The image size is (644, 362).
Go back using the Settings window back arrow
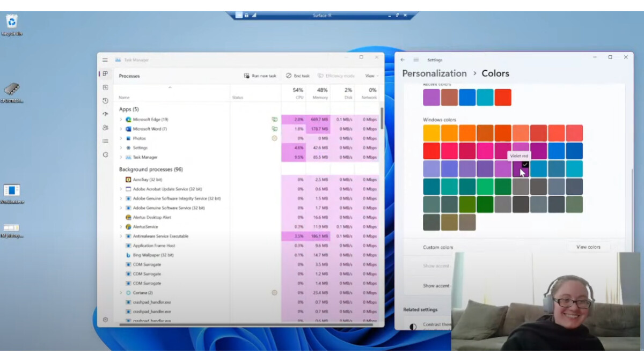pos(403,60)
